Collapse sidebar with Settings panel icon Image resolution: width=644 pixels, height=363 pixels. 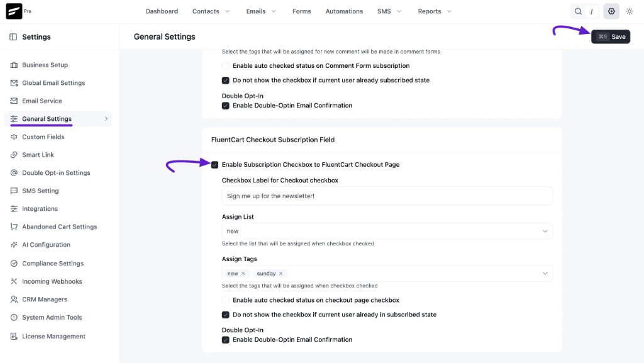(x=13, y=37)
